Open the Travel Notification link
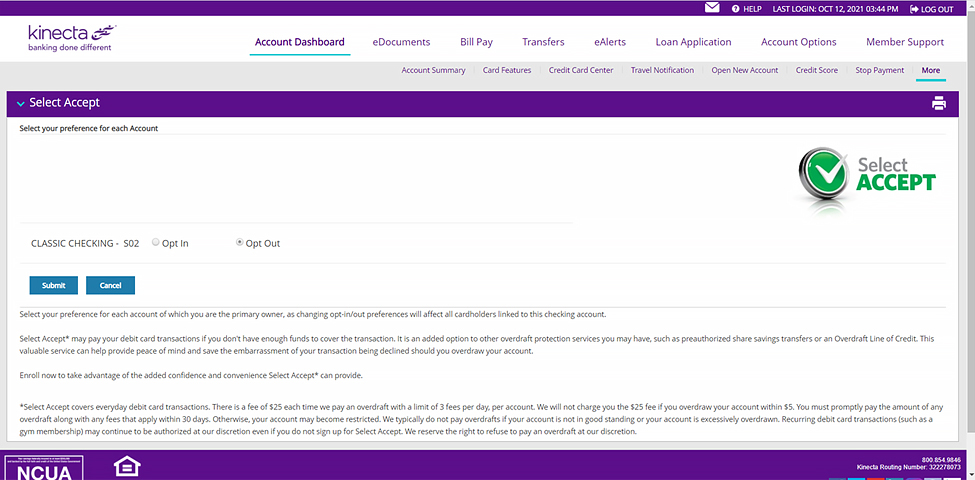The height and width of the screenshot is (480, 975). click(662, 70)
